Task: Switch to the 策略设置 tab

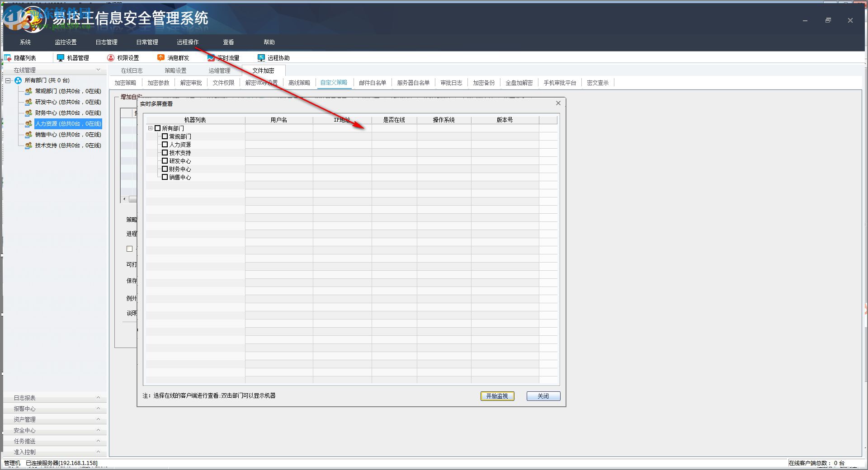Action: pyautogui.click(x=175, y=70)
